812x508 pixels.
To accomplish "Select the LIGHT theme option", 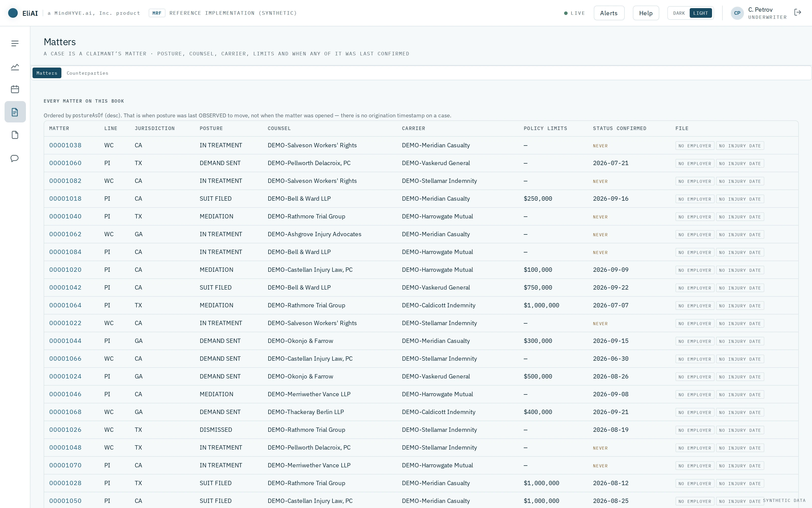I will (x=701, y=13).
